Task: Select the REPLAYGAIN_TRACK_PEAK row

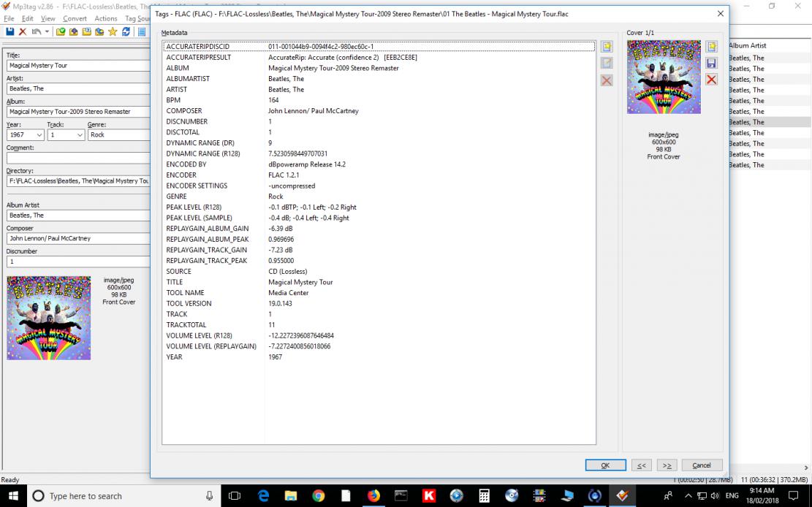Action: click(x=379, y=261)
